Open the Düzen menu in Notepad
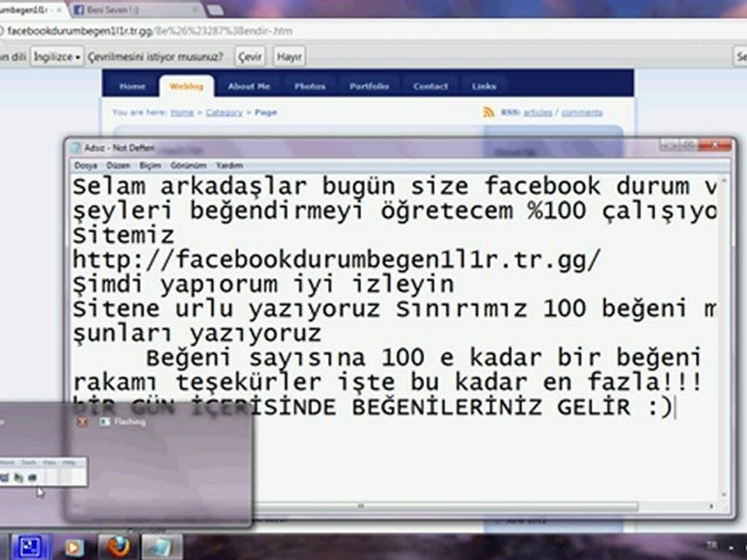The image size is (747, 560). pyautogui.click(x=118, y=166)
